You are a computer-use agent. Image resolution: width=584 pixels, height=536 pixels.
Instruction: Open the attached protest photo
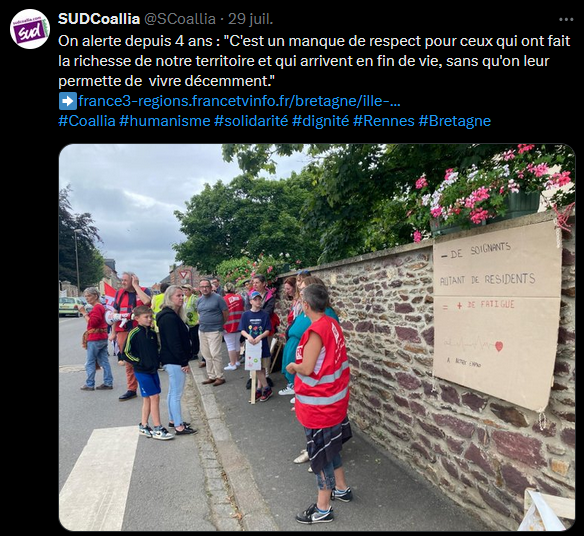pos(317,337)
